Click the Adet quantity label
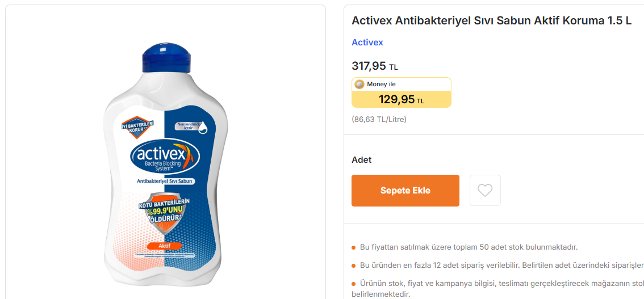Screen dimensions: 644x299 pos(361,159)
